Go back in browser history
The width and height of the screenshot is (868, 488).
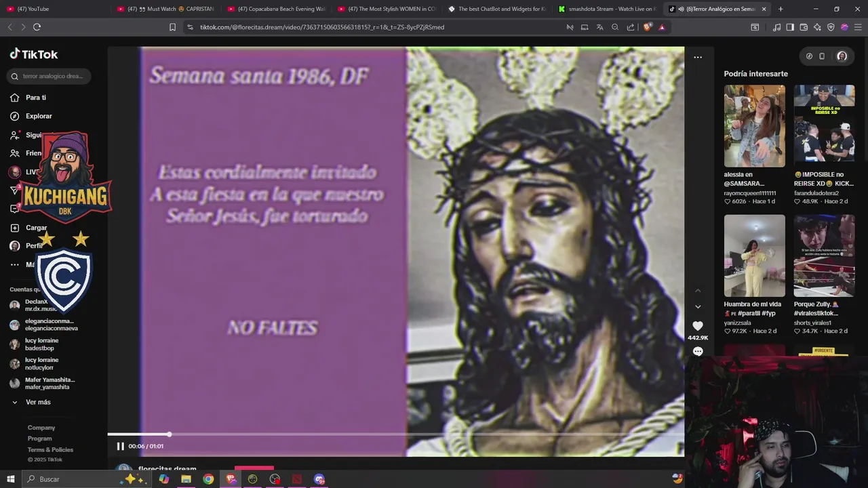pyautogui.click(x=9, y=27)
